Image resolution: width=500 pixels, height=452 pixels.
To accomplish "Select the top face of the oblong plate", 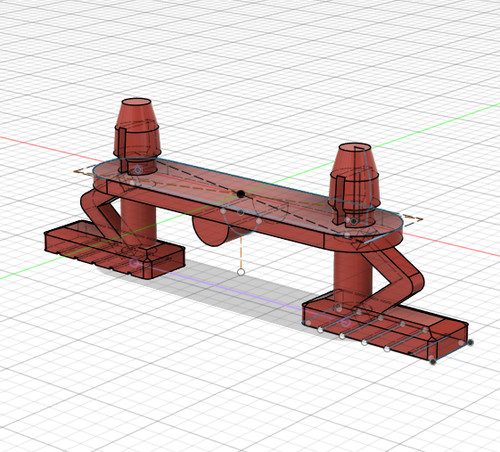I will pyautogui.click(x=247, y=197).
